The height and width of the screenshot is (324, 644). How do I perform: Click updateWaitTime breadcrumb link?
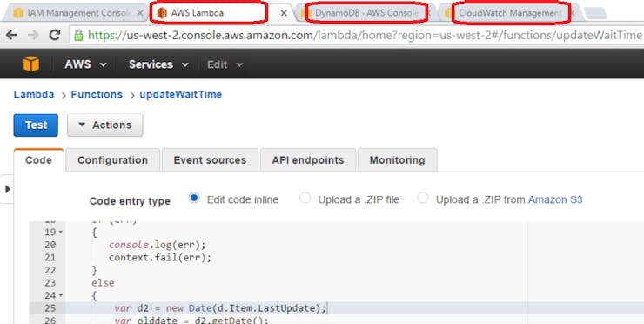(181, 94)
